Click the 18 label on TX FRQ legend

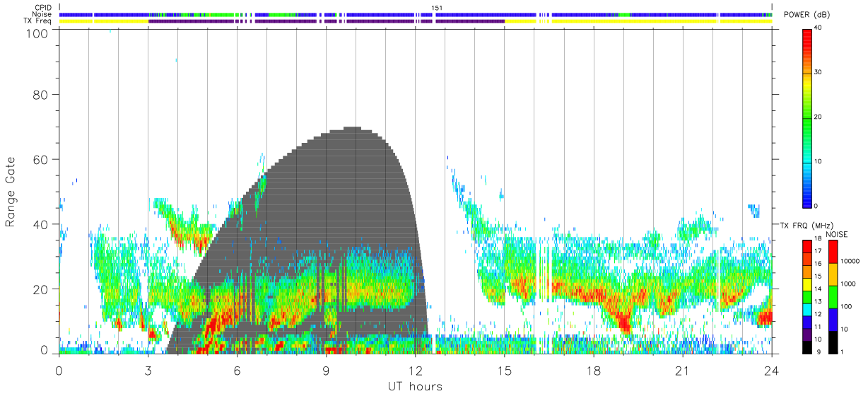click(x=819, y=240)
